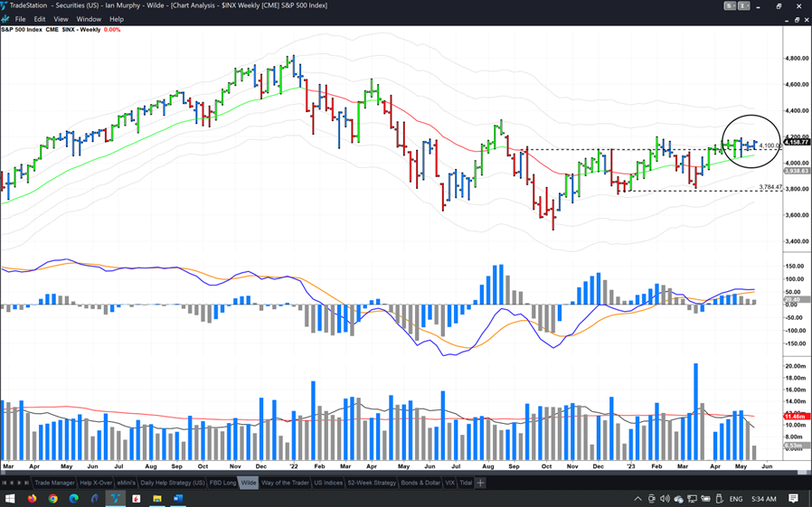Screen dimensions: 812x507
Task: Open the Window menu
Action: click(89, 19)
